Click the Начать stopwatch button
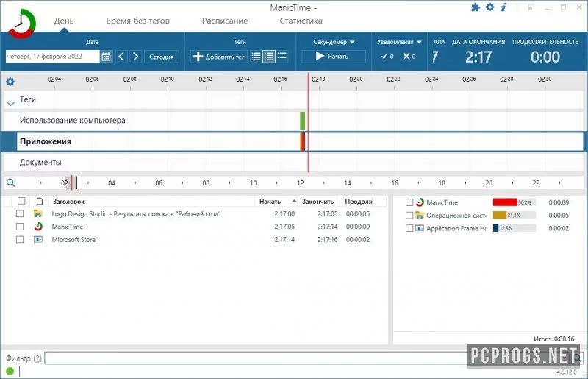The height and width of the screenshot is (379, 588). 334,57
